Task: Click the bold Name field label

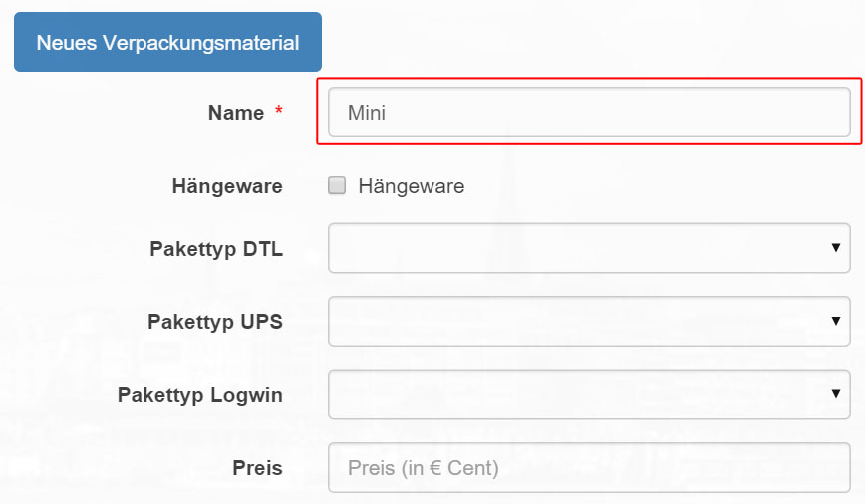Action: click(236, 113)
